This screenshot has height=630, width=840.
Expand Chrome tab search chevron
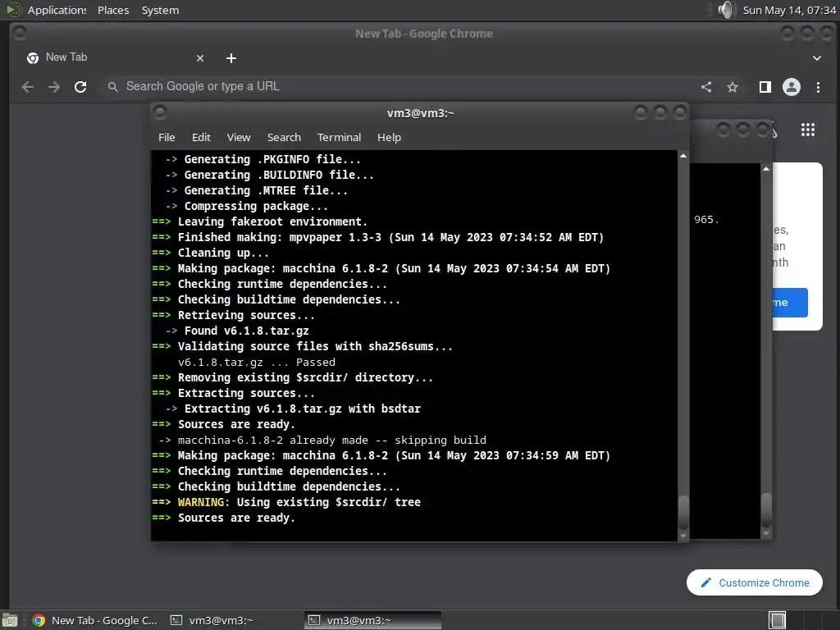point(817,58)
